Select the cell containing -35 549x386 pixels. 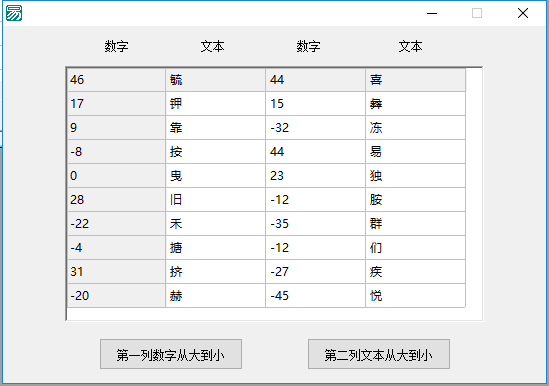point(316,224)
